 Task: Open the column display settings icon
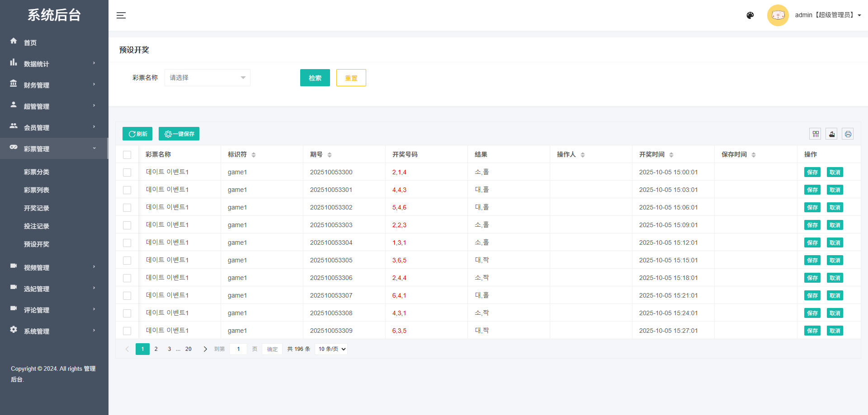(x=816, y=134)
